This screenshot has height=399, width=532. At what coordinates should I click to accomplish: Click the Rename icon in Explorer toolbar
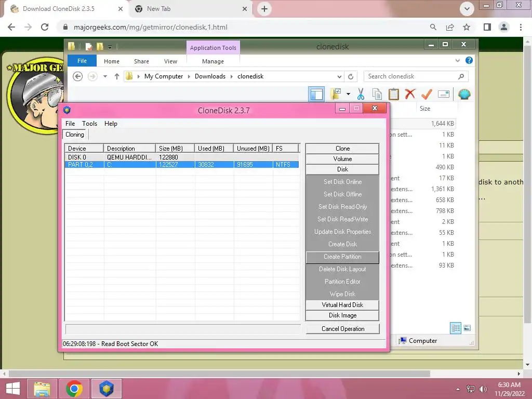click(x=444, y=94)
